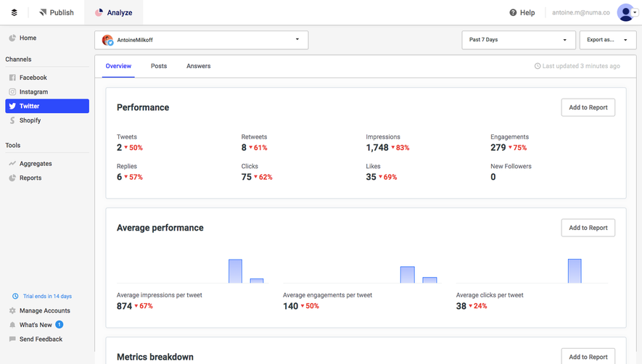The image size is (642, 364).
Task: Click the Analyze pie-chart icon
Action: (99, 13)
